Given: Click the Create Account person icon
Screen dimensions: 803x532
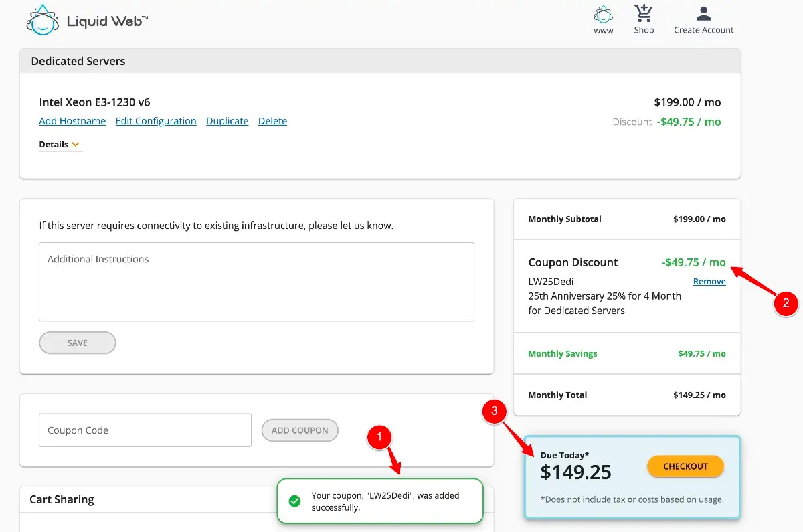Looking at the screenshot, I should point(703,13).
